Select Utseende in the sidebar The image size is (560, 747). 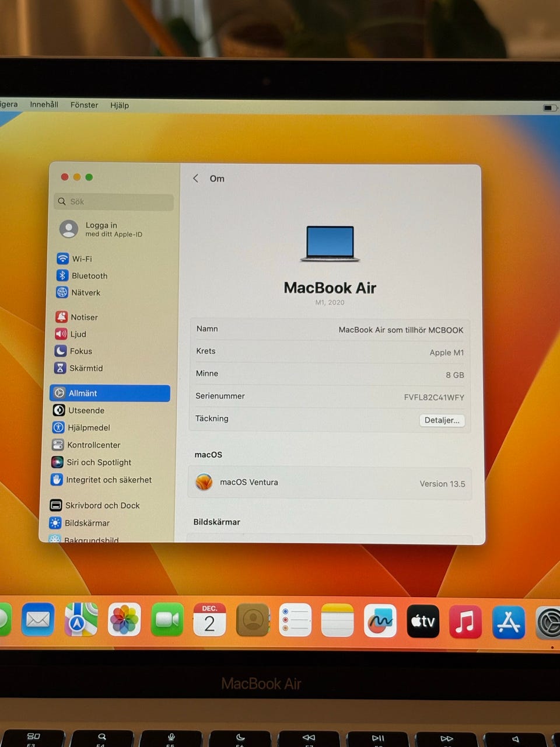(x=86, y=410)
